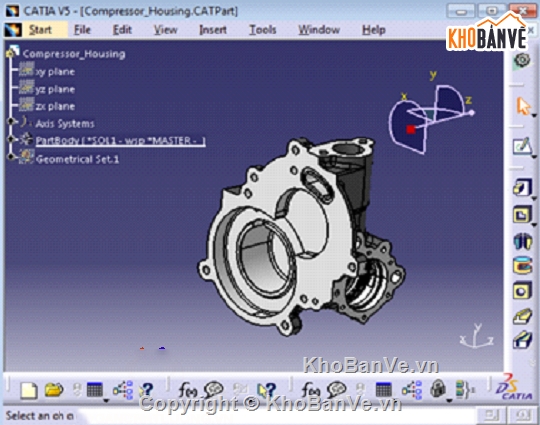
Task: Open the View menu
Action: pyautogui.click(x=165, y=30)
